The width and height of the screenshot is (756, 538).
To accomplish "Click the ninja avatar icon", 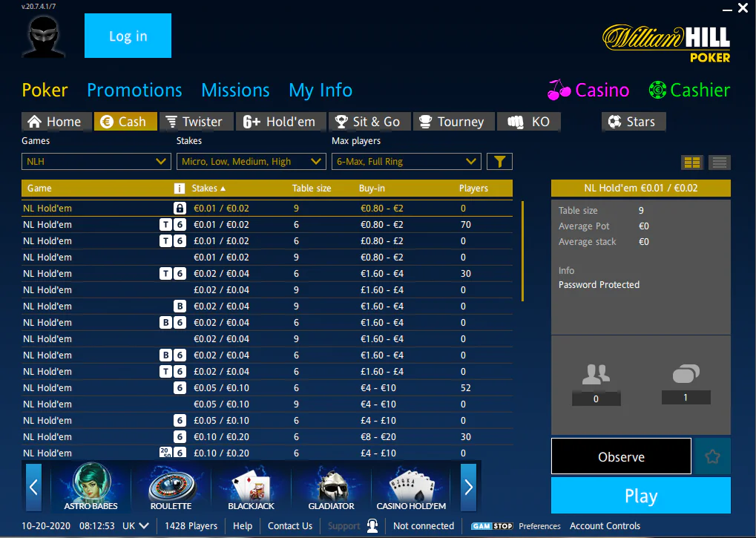I will click(43, 36).
